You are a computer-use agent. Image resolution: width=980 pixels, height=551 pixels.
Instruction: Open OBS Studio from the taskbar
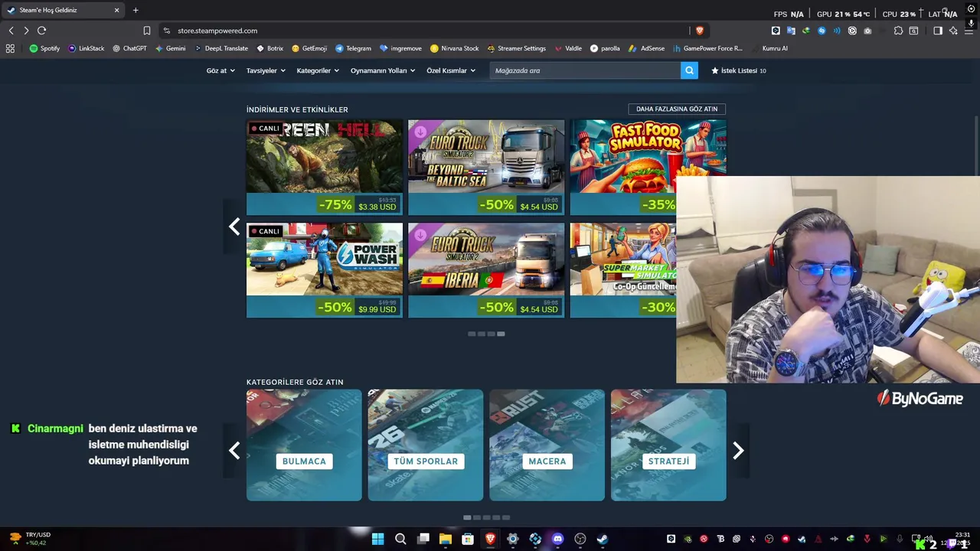click(x=580, y=539)
